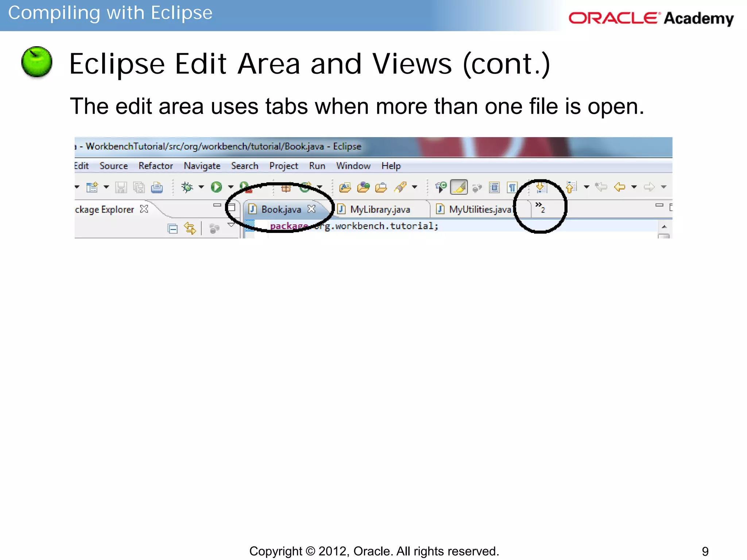Image resolution: width=747 pixels, height=560 pixels.
Task: Toggle Mark Occurrences highlighter button
Action: coord(459,187)
